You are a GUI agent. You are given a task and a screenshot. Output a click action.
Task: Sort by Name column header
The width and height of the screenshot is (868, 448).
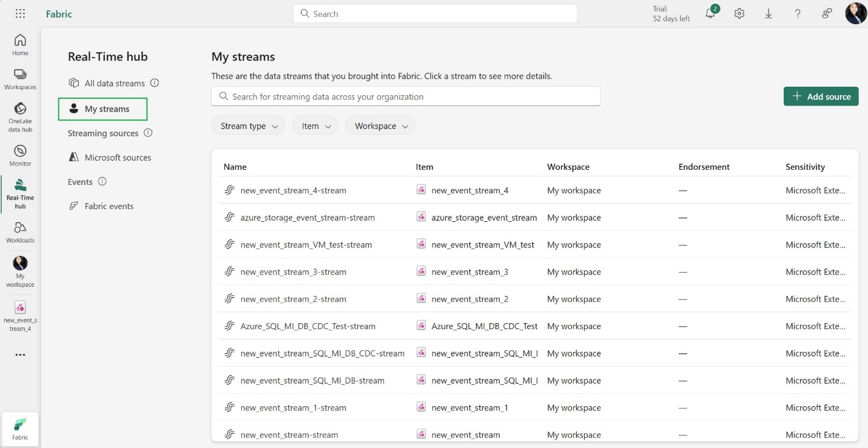pos(235,167)
